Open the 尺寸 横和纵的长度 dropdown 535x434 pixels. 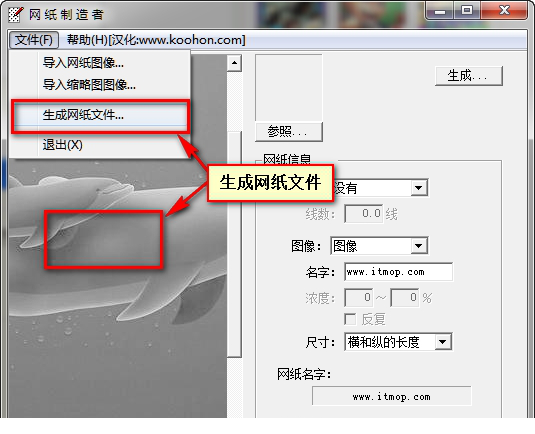point(443,342)
